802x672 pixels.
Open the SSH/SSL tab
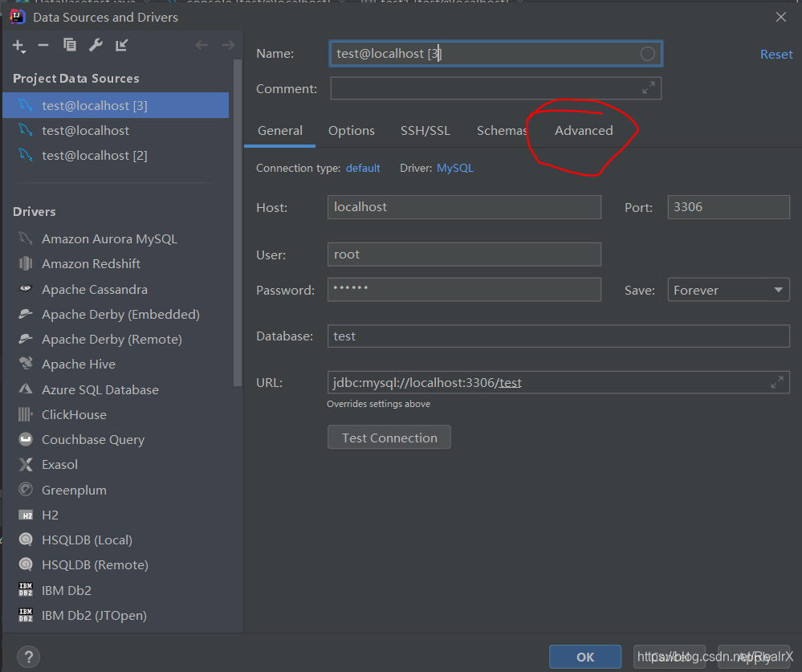[x=425, y=131]
